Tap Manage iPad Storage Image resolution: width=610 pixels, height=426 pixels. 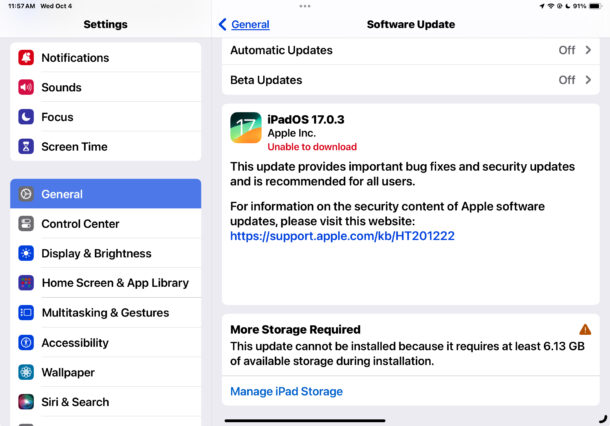[286, 392]
